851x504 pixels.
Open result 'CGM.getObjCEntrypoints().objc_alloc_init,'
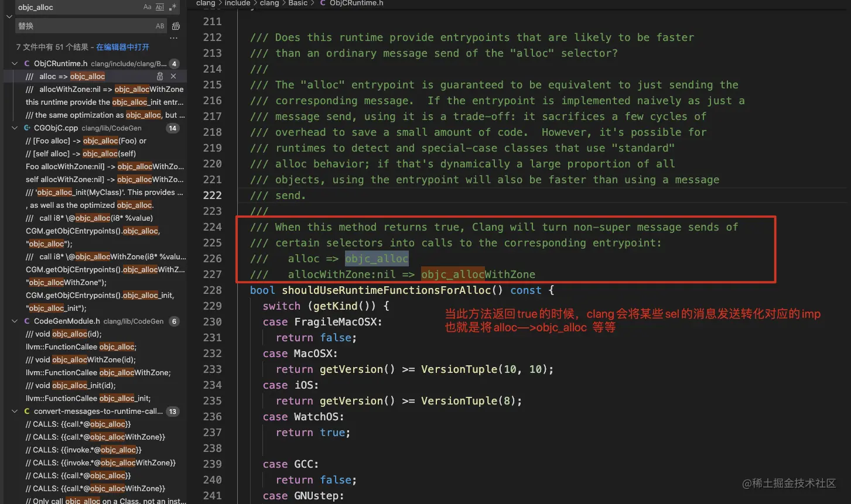click(x=100, y=296)
